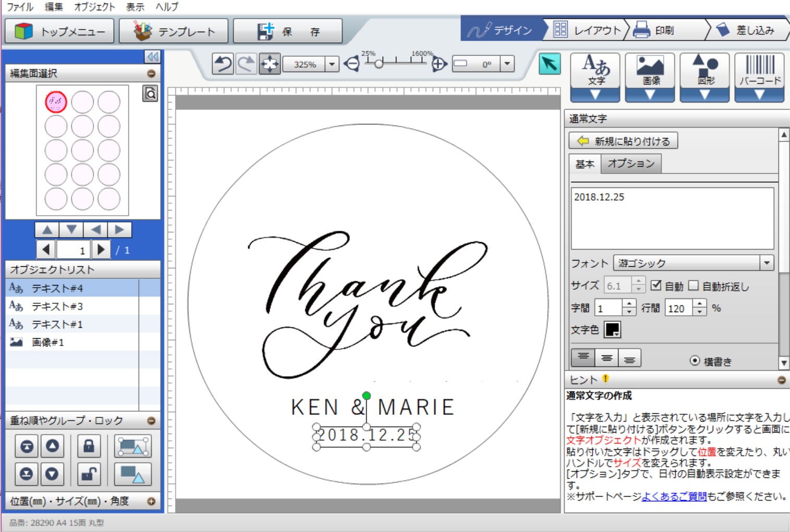Select the 横書き radio button
The width and height of the screenshot is (790, 532).
tap(695, 361)
